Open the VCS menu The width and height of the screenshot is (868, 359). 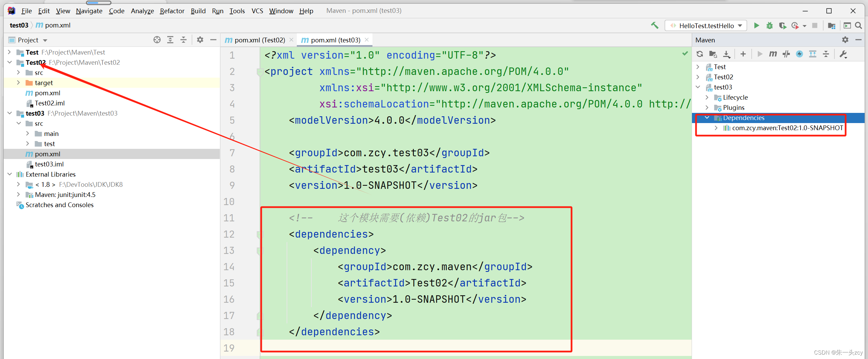click(x=257, y=11)
